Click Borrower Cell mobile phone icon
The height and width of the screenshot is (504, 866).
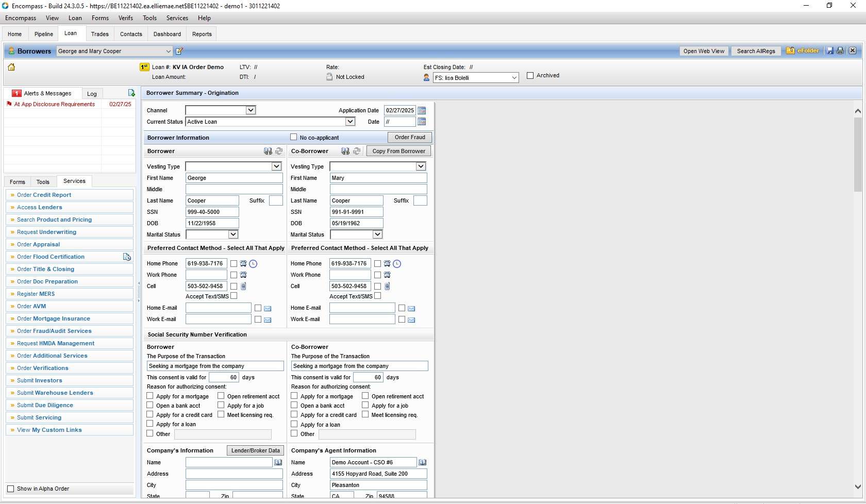(x=243, y=286)
